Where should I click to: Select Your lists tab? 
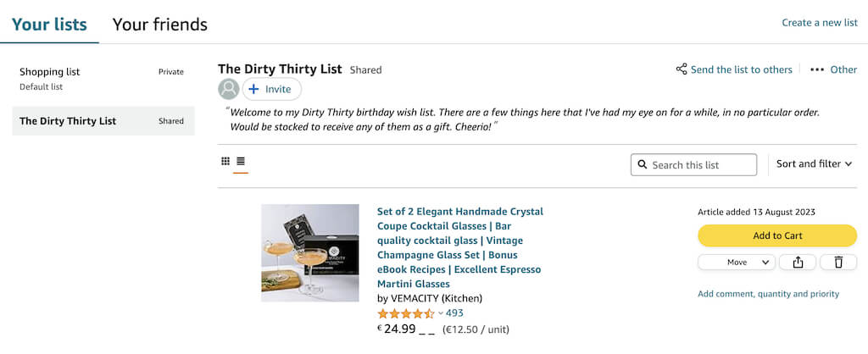pos(49,25)
